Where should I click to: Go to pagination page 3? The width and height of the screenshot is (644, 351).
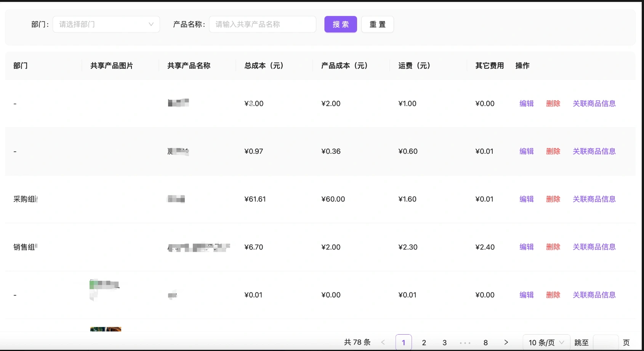click(445, 343)
